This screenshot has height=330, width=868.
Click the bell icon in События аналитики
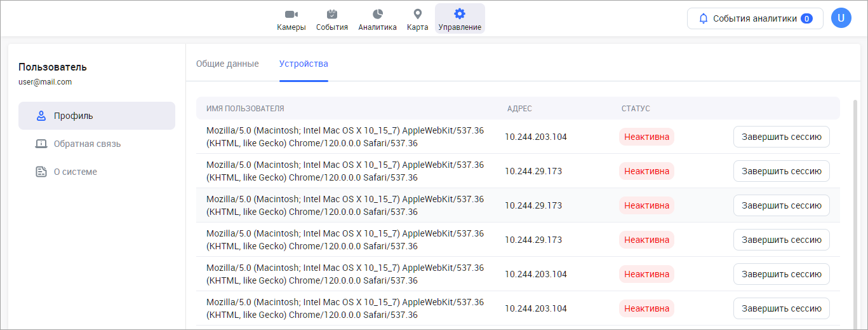pos(703,18)
